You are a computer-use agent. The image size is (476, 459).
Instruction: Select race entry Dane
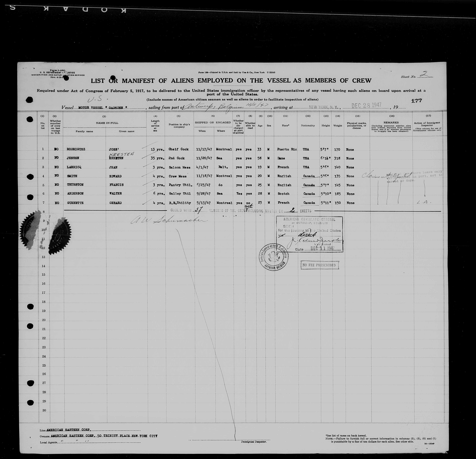(281, 158)
